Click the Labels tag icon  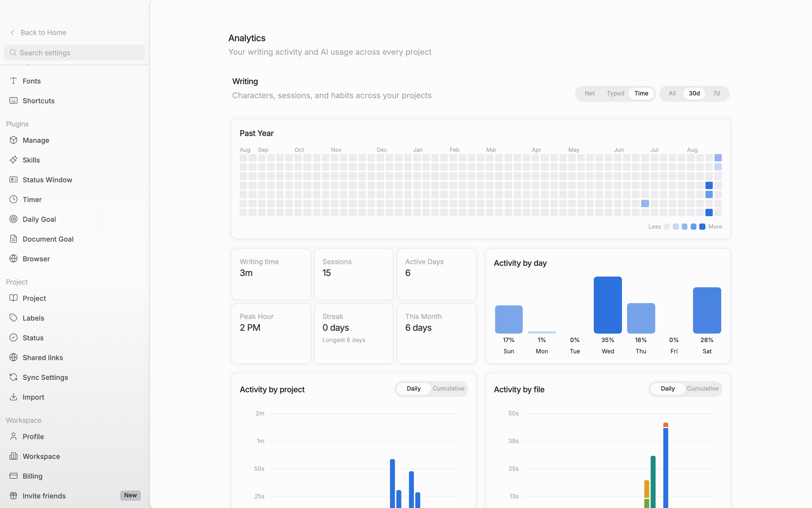(14, 318)
